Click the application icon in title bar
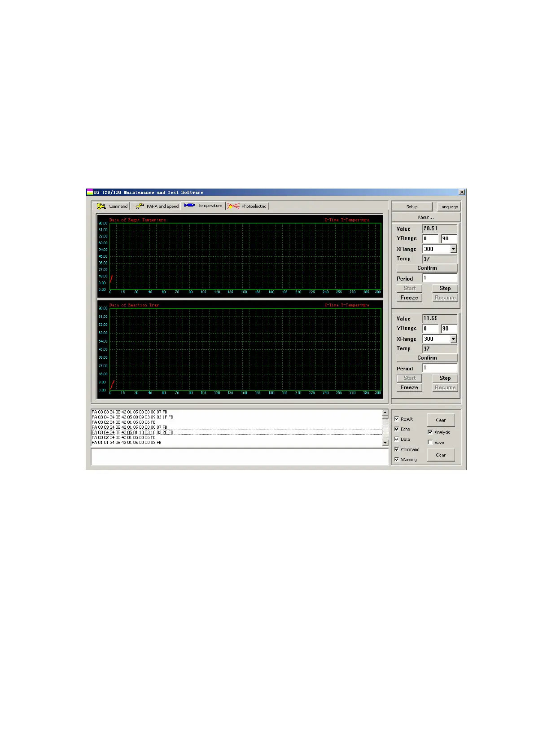Viewport: 534px width, 756px height. tap(90, 192)
